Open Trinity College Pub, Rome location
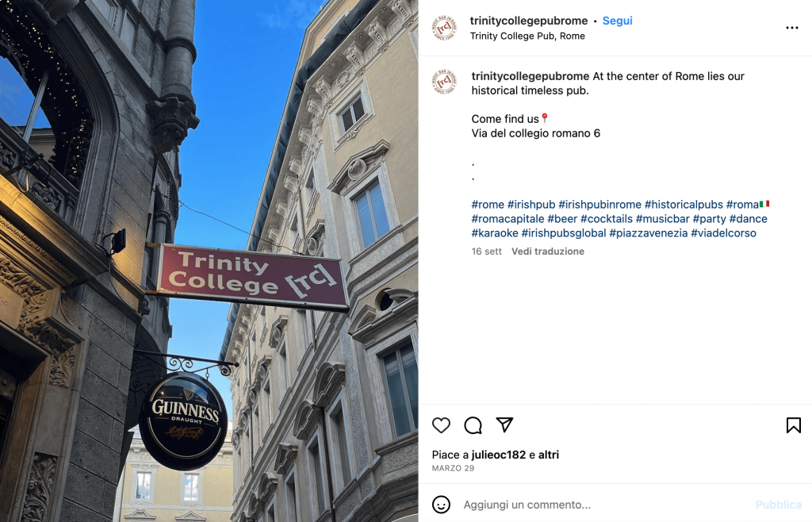Image resolution: width=812 pixels, height=522 pixels. (527, 36)
